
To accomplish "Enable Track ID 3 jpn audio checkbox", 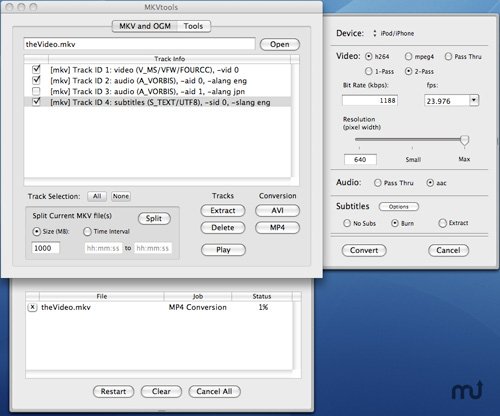I will click(x=36, y=91).
